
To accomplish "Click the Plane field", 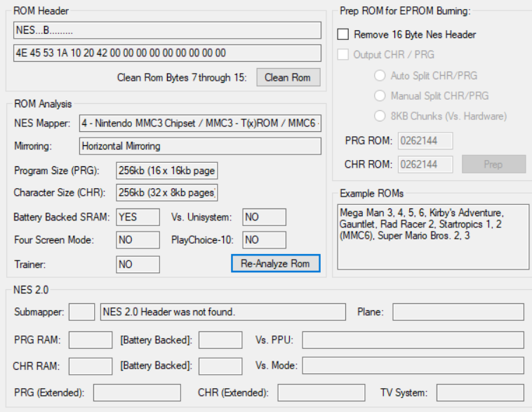I will pos(458,312).
